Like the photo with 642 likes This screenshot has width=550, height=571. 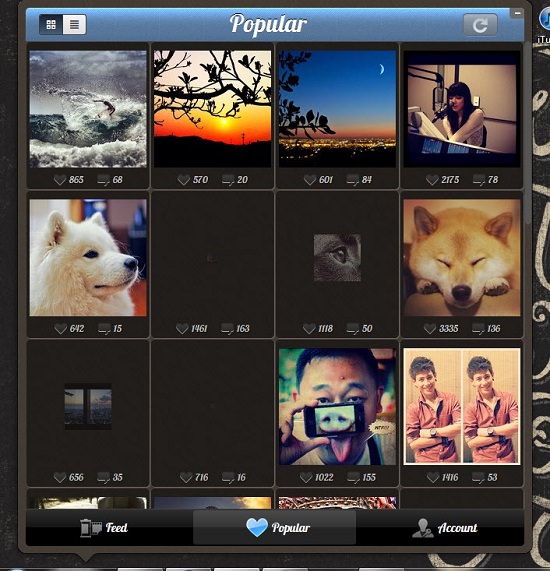(60, 329)
